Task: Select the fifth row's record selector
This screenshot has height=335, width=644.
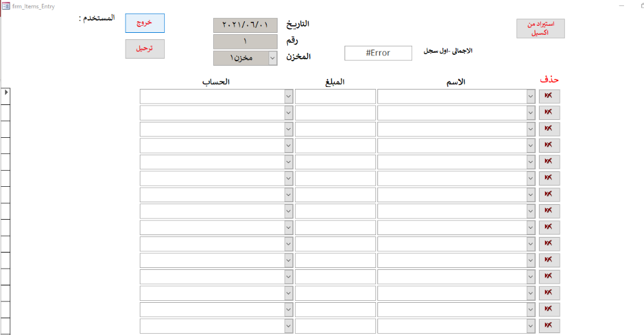Action: tap(5, 162)
